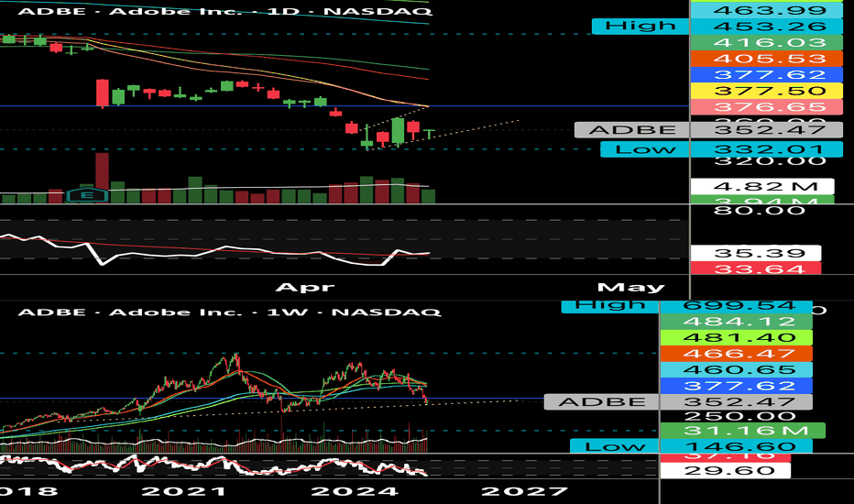Click the cyan 460.65 label on weekly chart
854x504 pixels.
coord(736,370)
